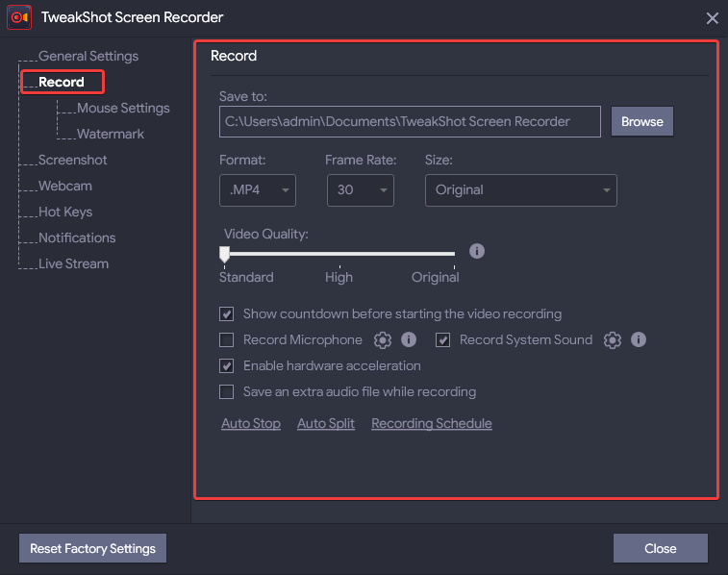Click the TweakShot Screen Recorder app logo
The height and width of the screenshot is (575, 728).
tap(19, 17)
